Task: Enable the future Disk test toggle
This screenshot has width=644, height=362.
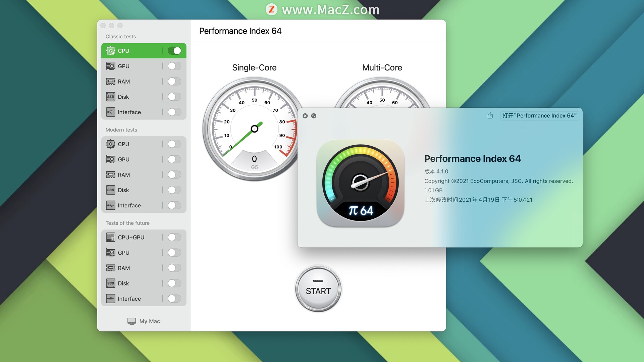Action: click(x=174, y=283)
